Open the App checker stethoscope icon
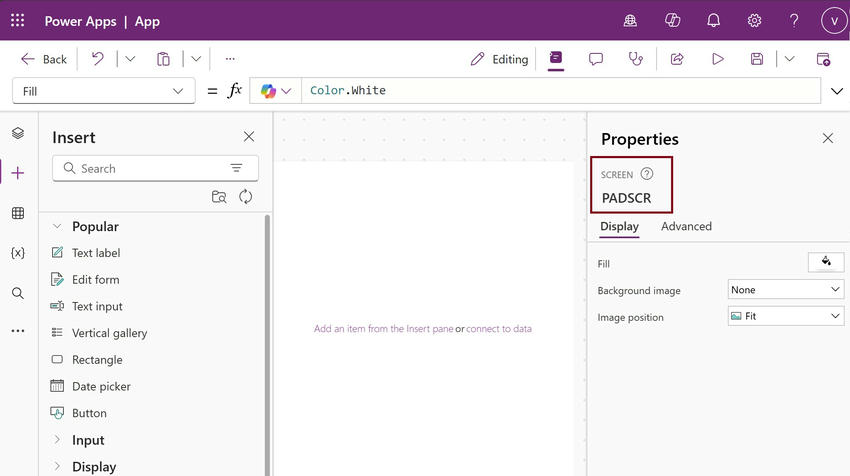 (x=635, y=59)
